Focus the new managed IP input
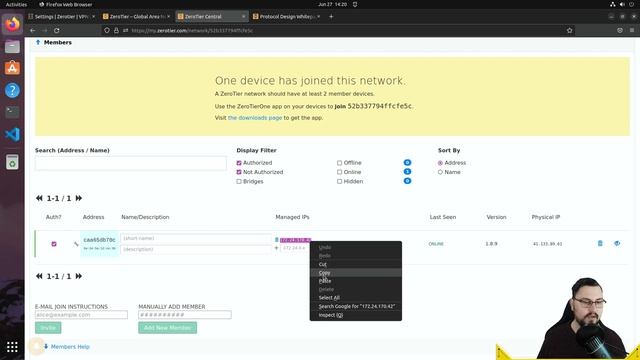 295,248
